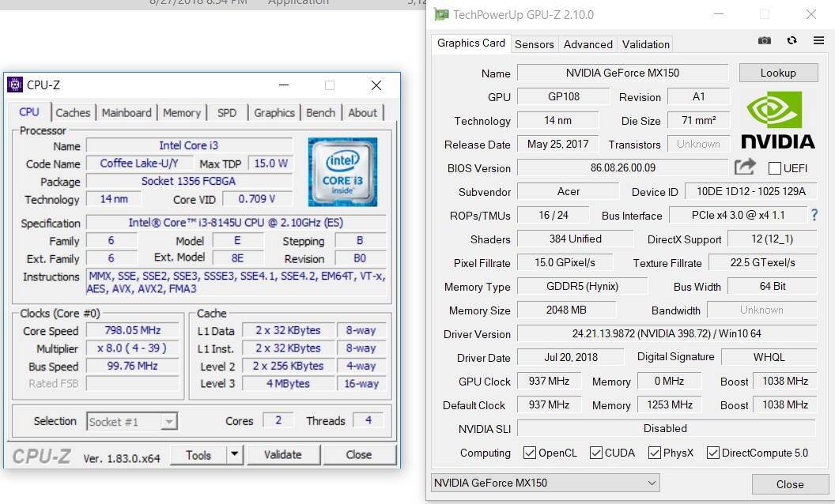Viewport: 835px width, 504px height.
Task: Click the Validate button in CPU-Z
Action: tap(282, 454)
